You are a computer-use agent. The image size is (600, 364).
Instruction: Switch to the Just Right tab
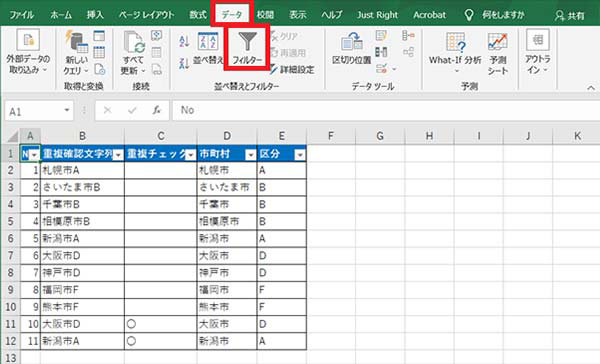pos(377,15)
